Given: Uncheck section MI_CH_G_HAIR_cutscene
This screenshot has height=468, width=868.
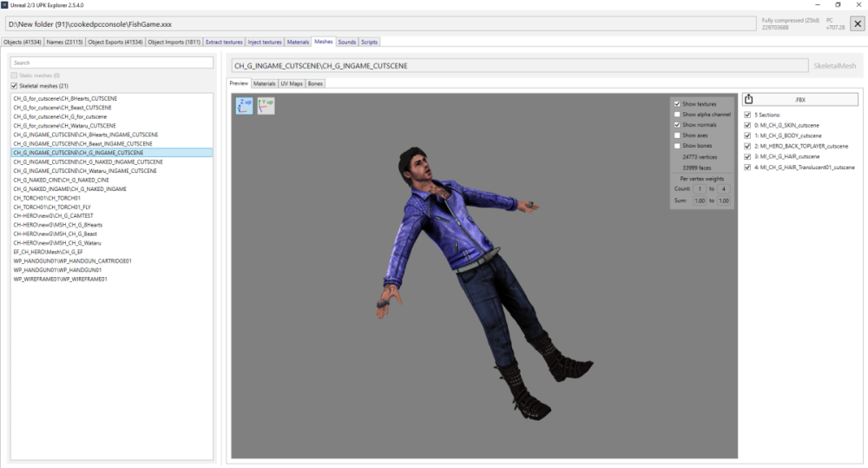Looking at the screenshot, I should 747,157.
